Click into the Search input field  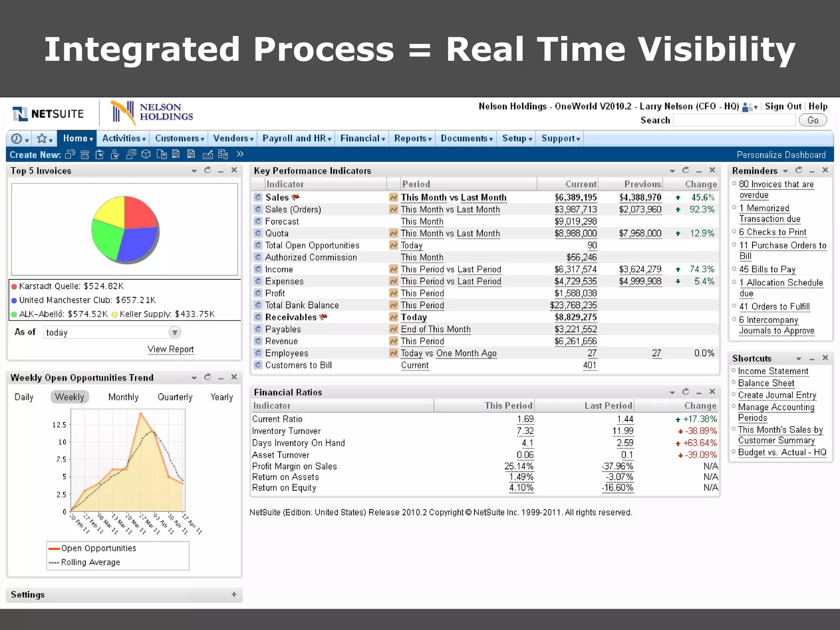[734, 120]
